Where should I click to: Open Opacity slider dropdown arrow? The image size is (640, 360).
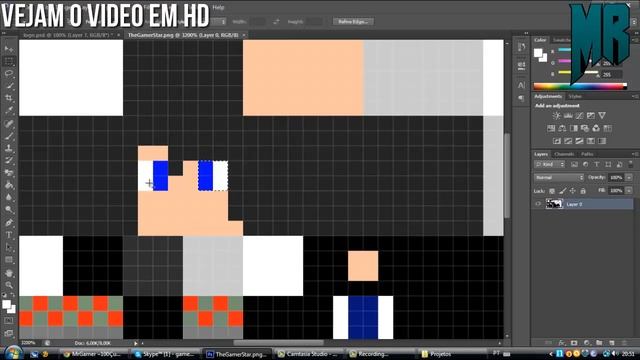click(x=629, y=178)
